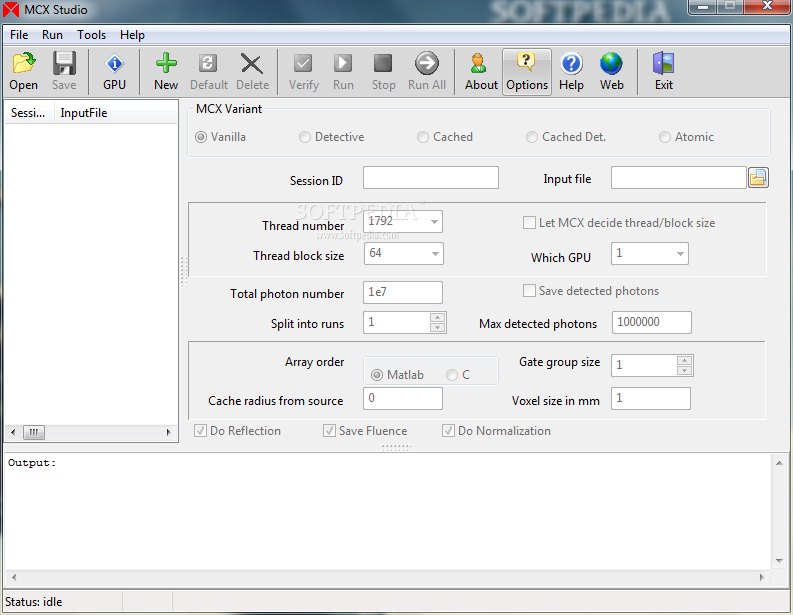Click the MCX Studio title bar logo
Viewport: 793px width, 615px height.
[11, 10]
